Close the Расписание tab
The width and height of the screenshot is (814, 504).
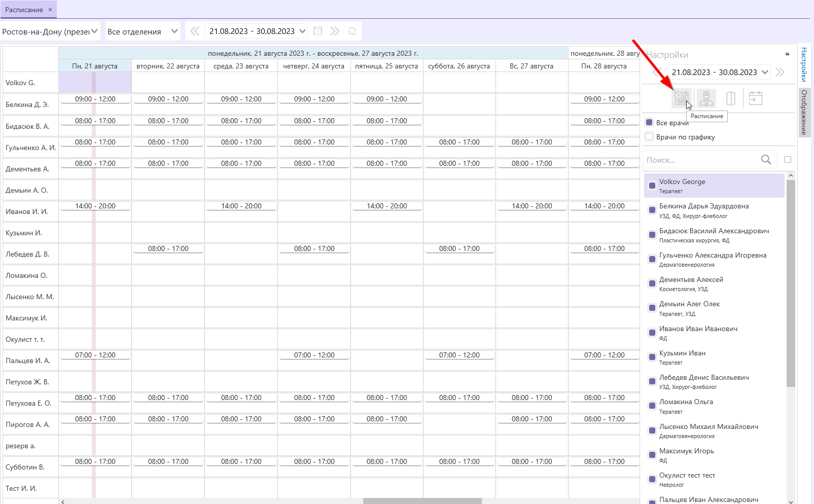pos(50,10)
